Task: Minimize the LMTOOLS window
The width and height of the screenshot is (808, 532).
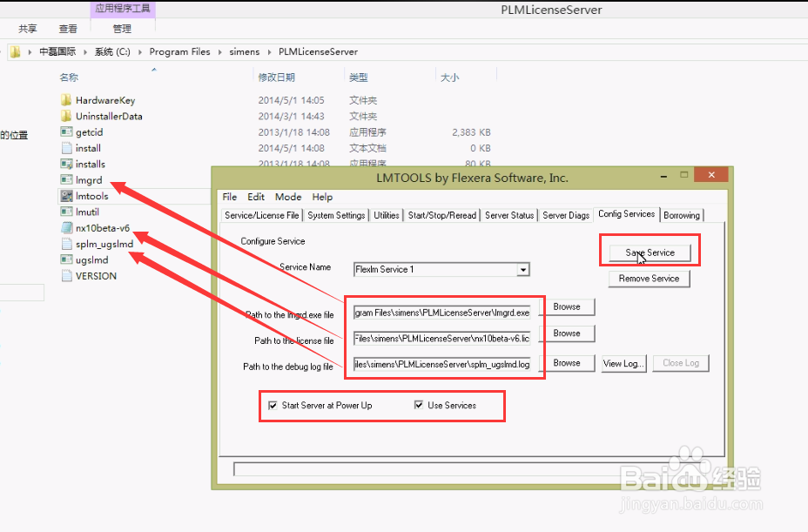Action: coord(663,176)
